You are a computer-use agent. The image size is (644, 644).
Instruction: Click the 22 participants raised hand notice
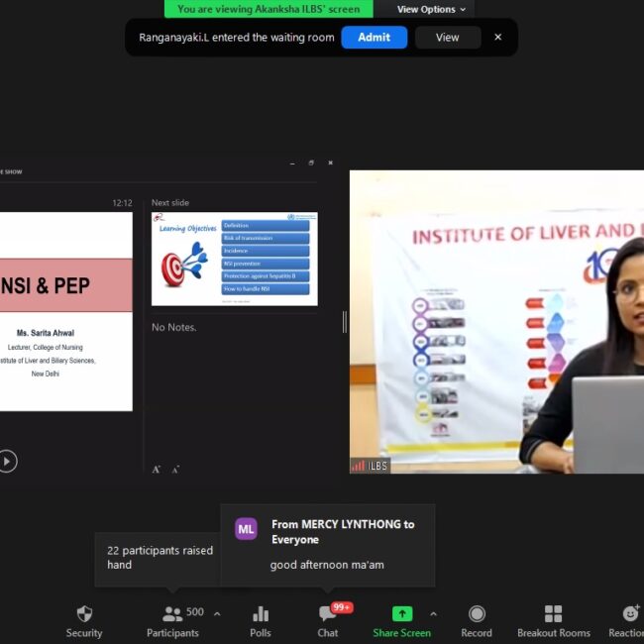click(160, 558)
